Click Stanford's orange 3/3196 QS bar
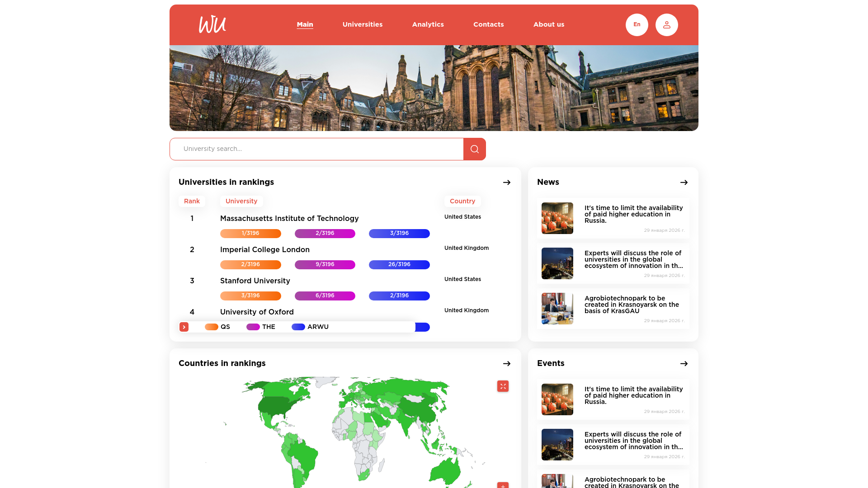868x488 pixels. (250, 296)
